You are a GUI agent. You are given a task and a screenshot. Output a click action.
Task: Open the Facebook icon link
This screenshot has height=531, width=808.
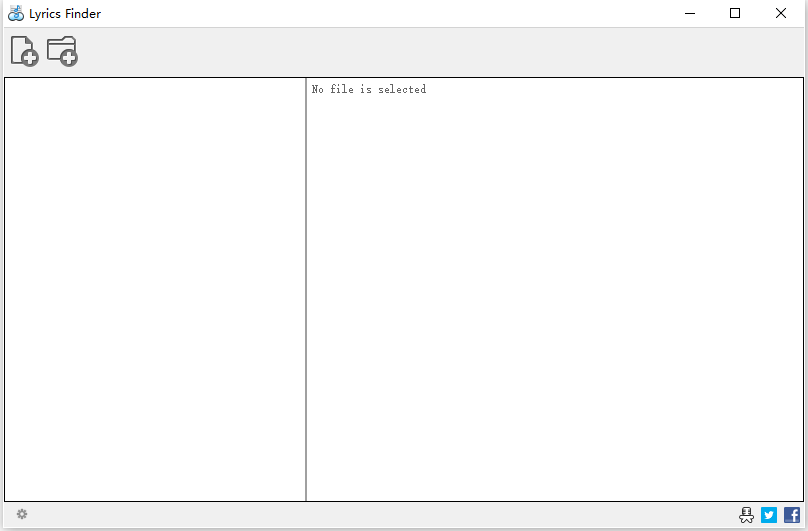792,515
